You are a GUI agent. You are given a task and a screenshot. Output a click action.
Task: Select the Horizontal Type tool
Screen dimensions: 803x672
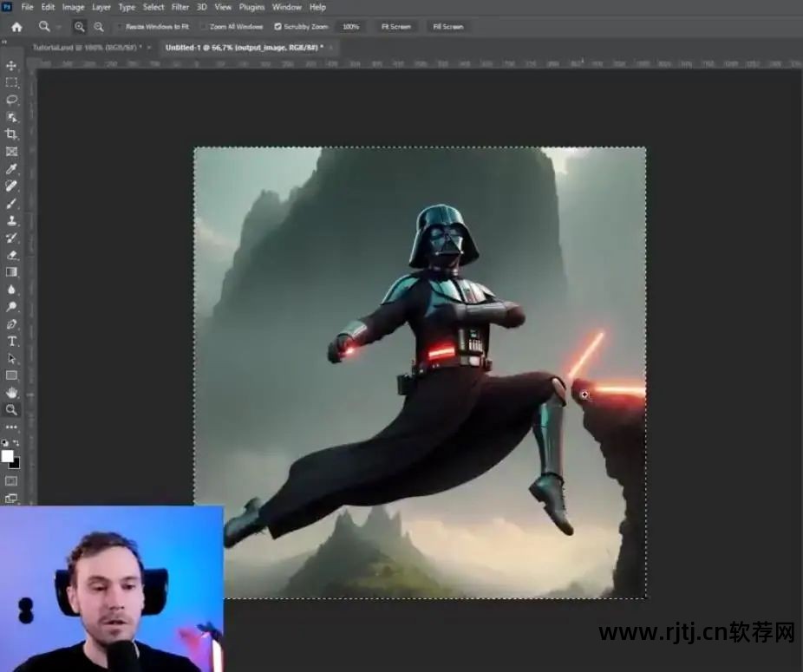11,341
